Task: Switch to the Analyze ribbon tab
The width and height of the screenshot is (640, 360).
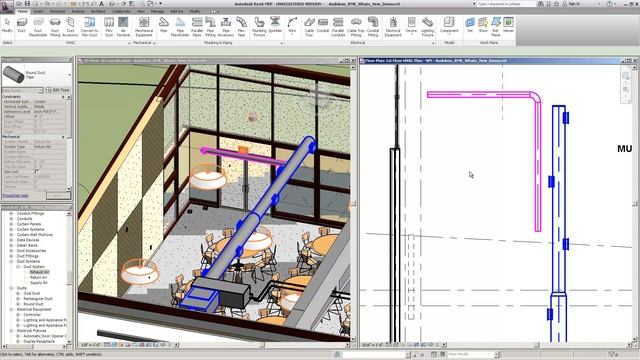Action: pos(78,11)
